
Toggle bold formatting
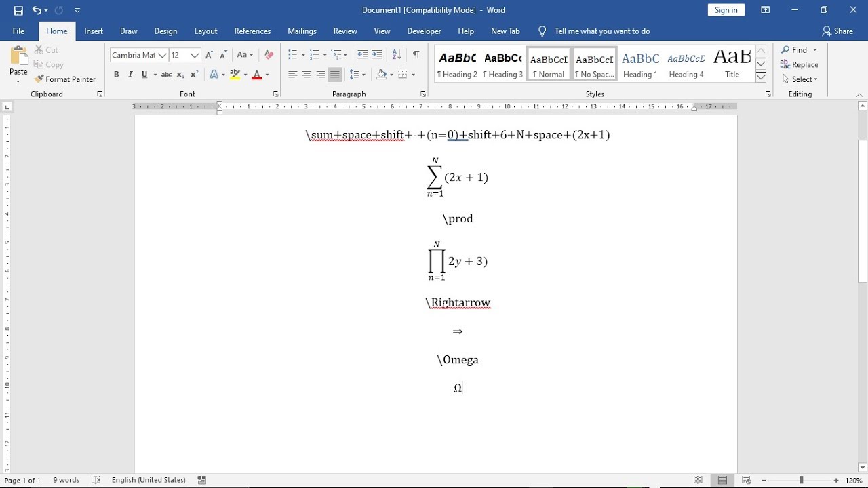click(x=116, y=75)
